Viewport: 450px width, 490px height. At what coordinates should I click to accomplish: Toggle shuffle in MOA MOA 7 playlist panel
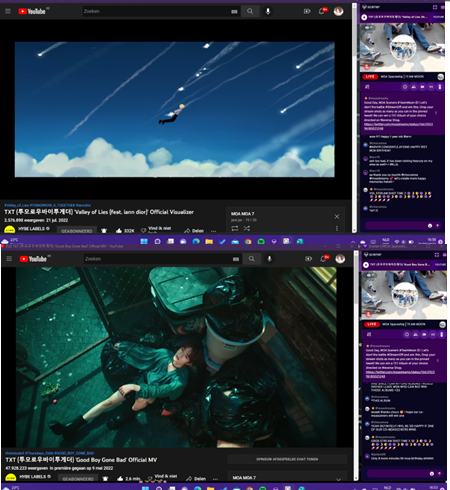point(246,228)
